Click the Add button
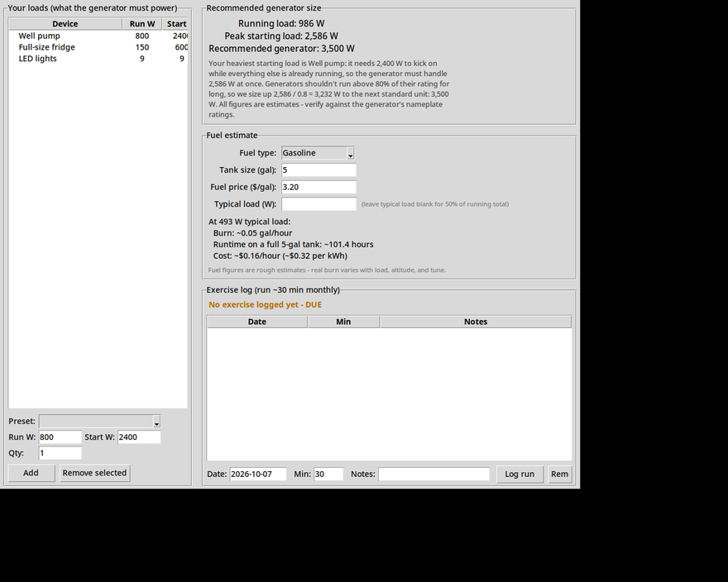Image resolution: width=728 pixels, height=582 pixels. (31, 473)
